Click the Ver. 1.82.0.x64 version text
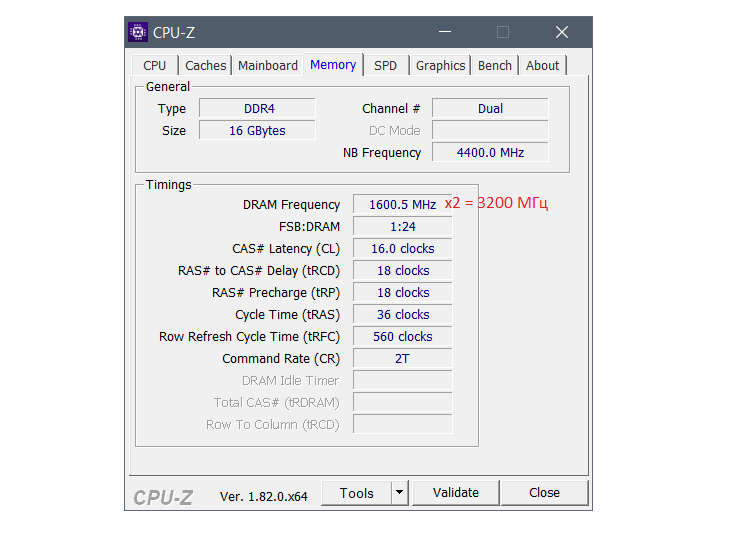Viewport: 735px width, 536px height. pyautogui.click(x=263, y=497)
